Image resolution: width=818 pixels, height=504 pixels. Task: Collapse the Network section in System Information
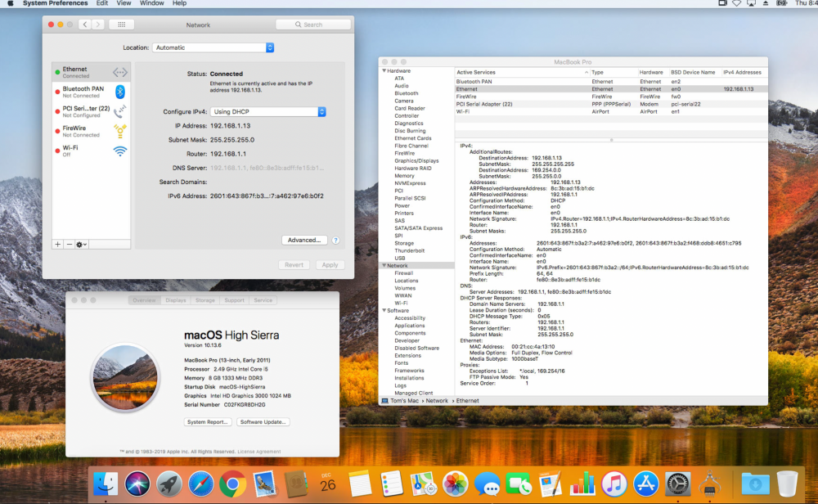(384, 266)
